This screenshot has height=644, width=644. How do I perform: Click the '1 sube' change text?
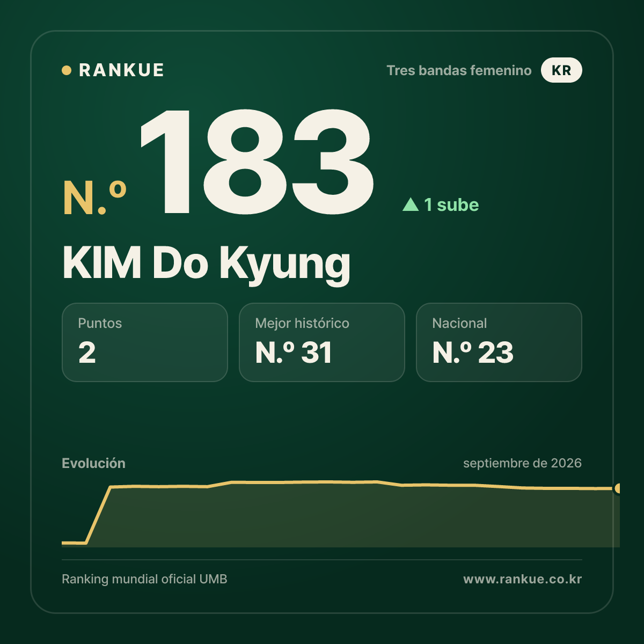click(x=451, y=204)
